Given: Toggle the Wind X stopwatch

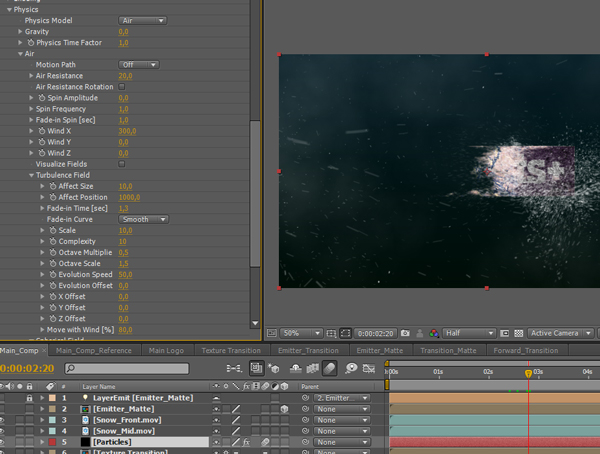Looking at the screenshot, I should point(42,130).
